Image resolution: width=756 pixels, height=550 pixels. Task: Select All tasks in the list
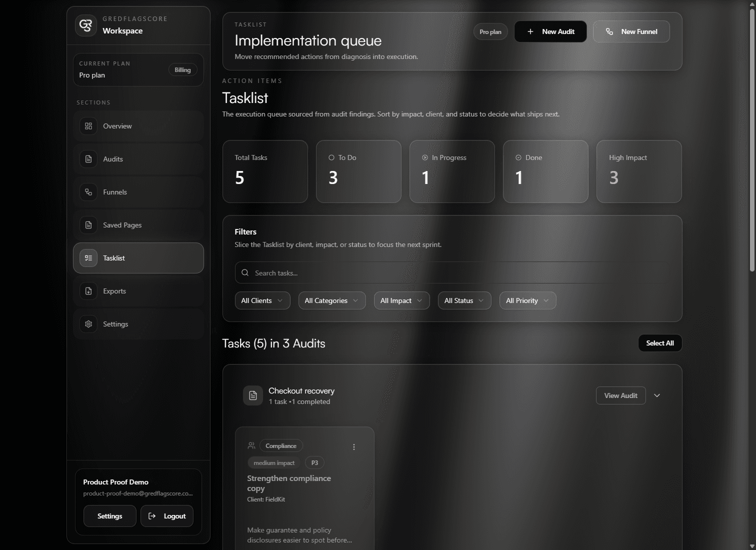tap(659, 343)
